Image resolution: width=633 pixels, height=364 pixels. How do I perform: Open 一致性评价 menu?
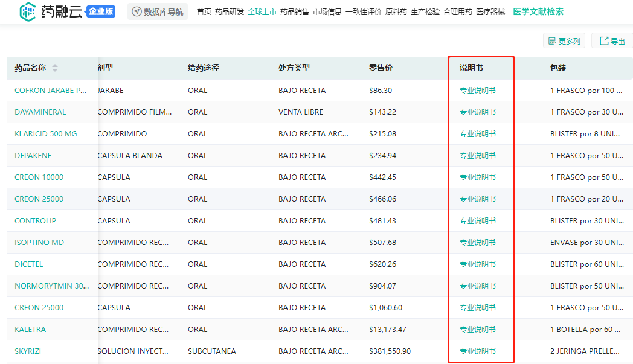click(x=364, y=11)
